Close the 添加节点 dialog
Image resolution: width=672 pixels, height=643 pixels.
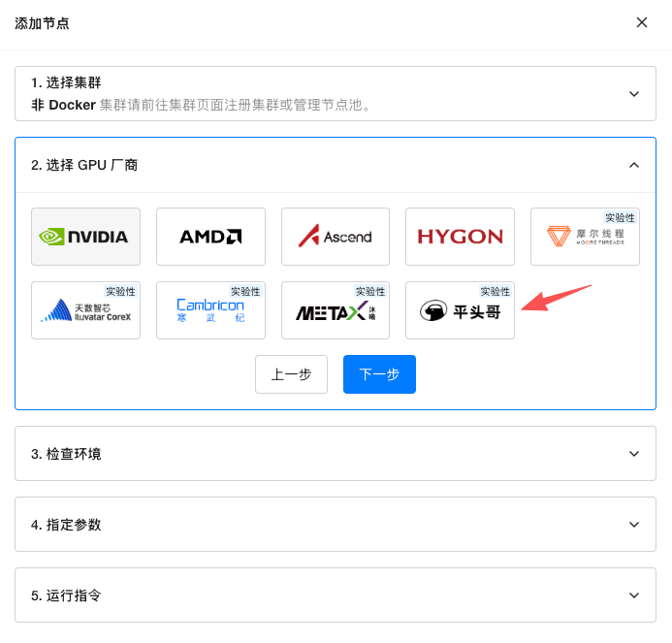[x=642, y=22]
